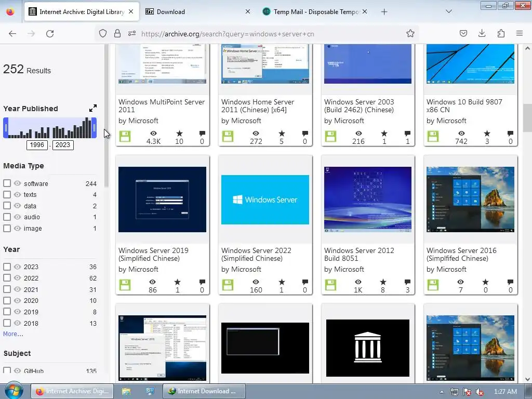Image resolution: width=532 pixels, height=399 pixels.
Task: Click favorites star on Windows Home Server 2011
Action: [282, 134]
